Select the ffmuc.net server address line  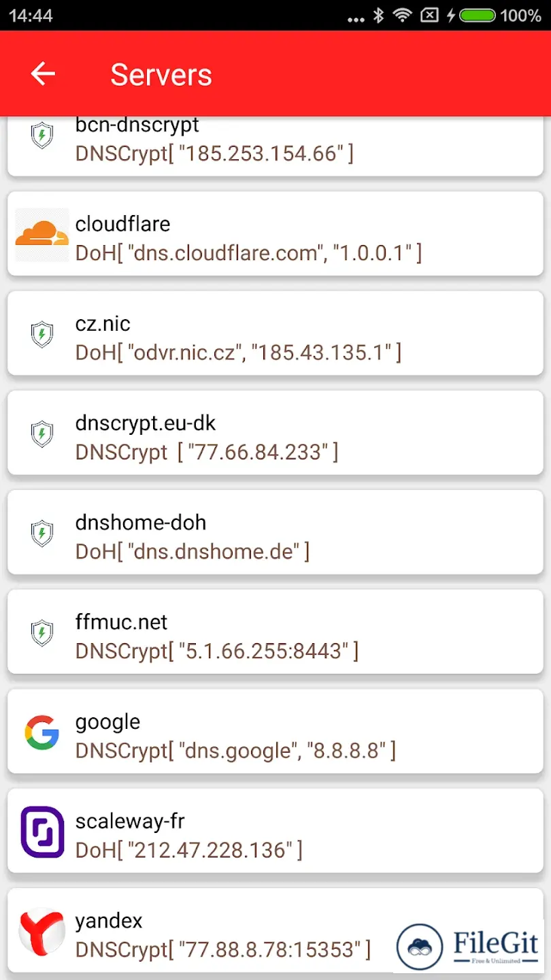pos(217,651)
